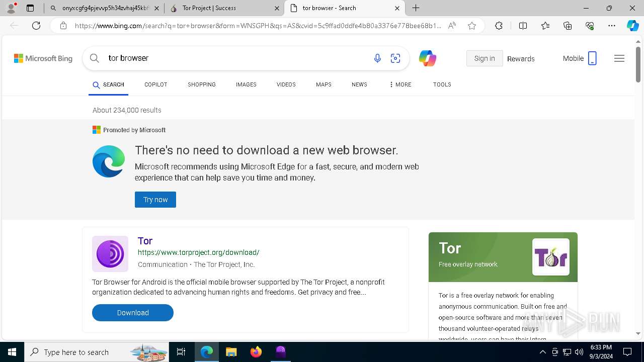Screen dimensions: 644x362
Task: Go to the Microsoft Bing home logo
Action: click(x=43, y=58)
